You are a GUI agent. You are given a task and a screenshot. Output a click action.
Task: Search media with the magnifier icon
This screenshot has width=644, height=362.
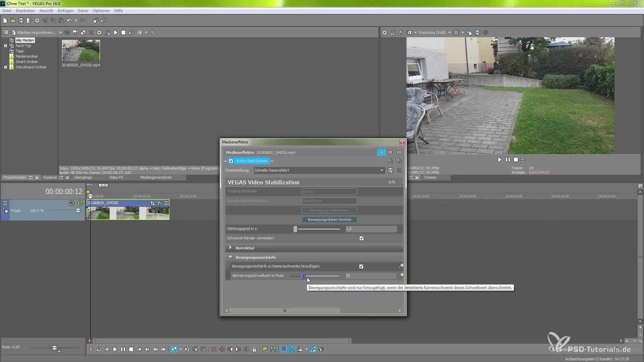153,33
